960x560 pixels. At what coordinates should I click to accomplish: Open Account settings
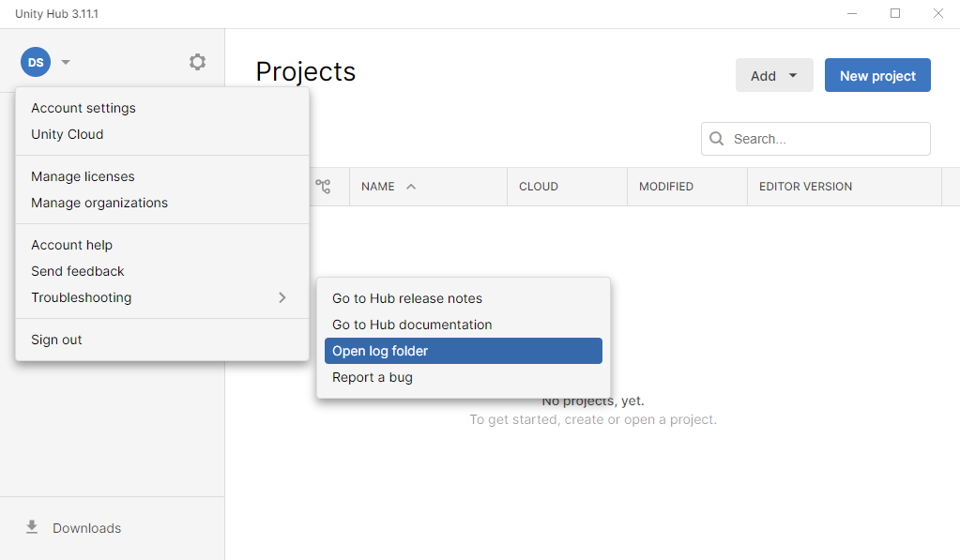click(84, 108)
